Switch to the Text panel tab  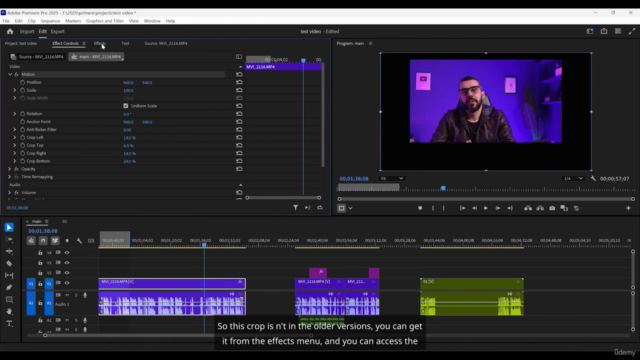coord(125,43)
